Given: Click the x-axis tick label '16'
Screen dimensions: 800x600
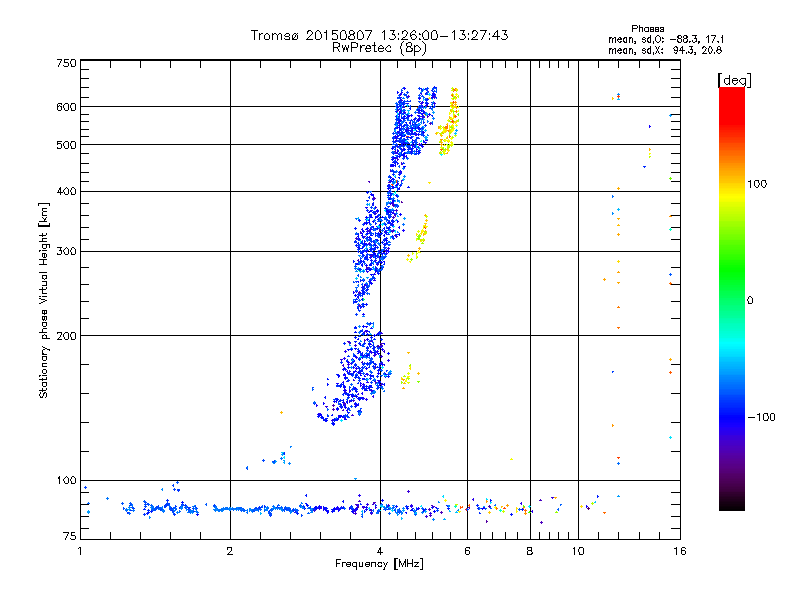Looking at the screenshot, I should [x=680, y=551].
